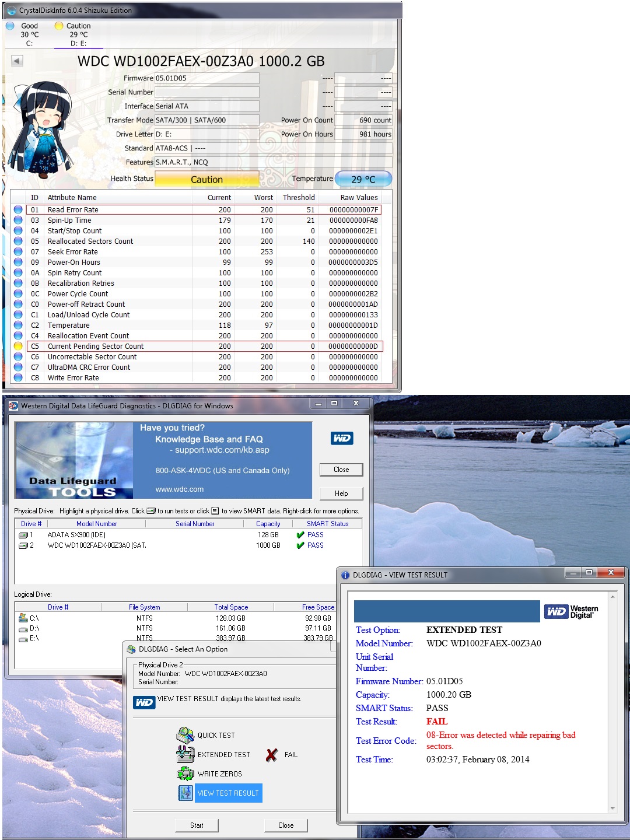Click the SMART PASS checkmark for WDC WD1002FAEX
The height and width of the screenshot is (840, 630).
click(x=300, y=545)
